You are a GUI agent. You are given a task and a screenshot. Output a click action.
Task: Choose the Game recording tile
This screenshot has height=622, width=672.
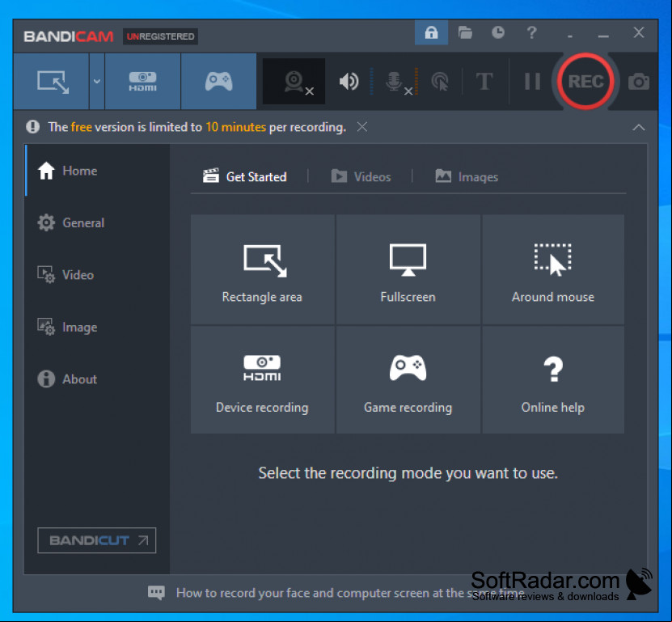(x=408, y=380)
